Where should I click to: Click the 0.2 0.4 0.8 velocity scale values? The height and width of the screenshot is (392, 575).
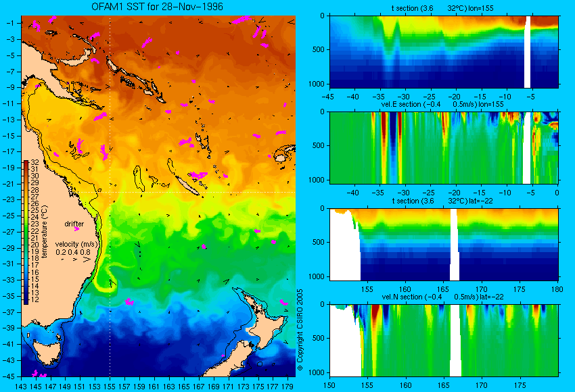point(73,252)
